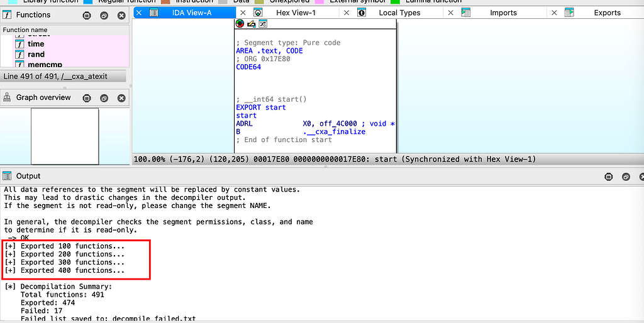
Task: Float the Graph overview panel
Action: click(x=104, y=98)
